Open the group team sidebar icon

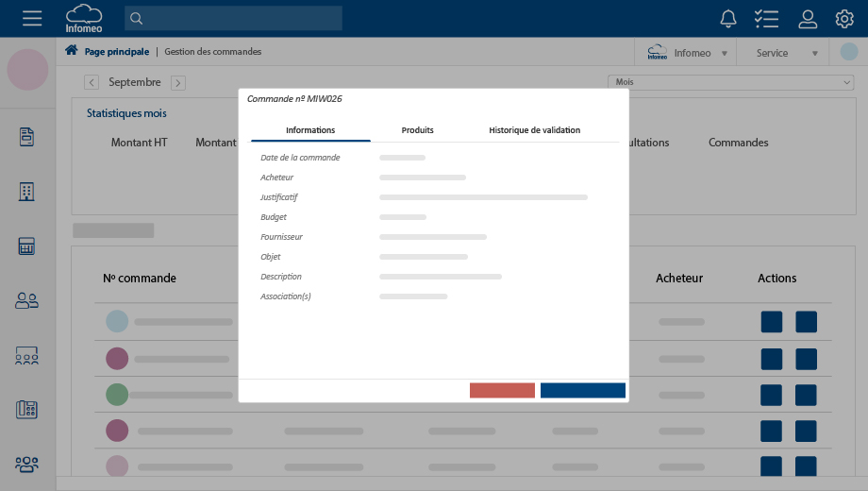point(26,464)
